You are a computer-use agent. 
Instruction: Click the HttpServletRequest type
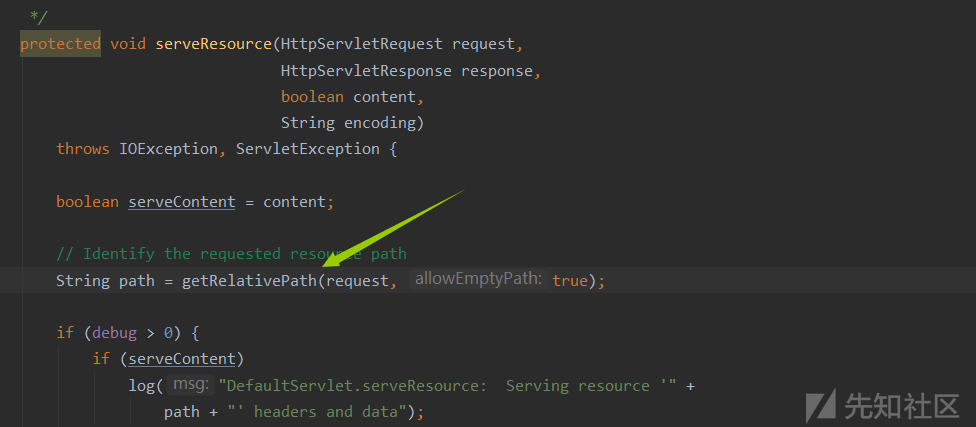[362, 44]
